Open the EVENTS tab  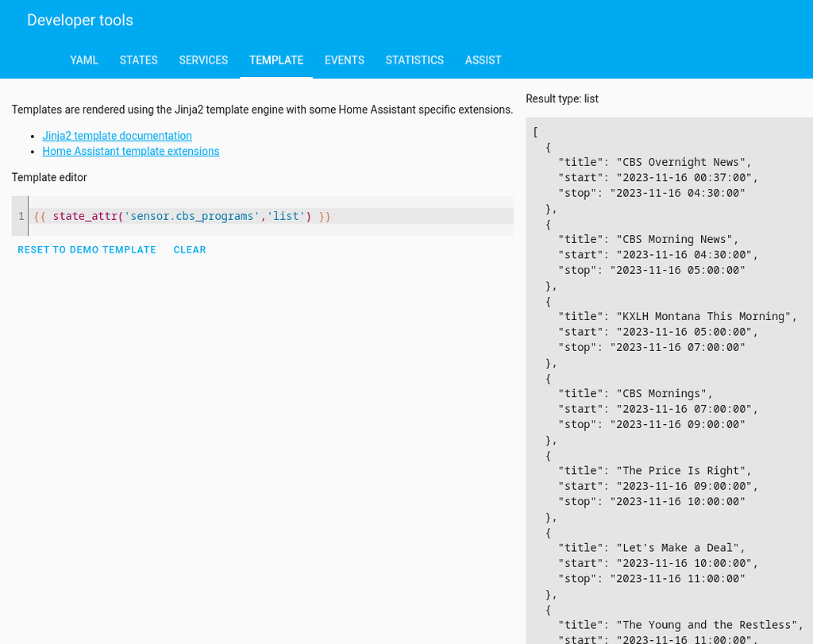[x=344, y=60]
